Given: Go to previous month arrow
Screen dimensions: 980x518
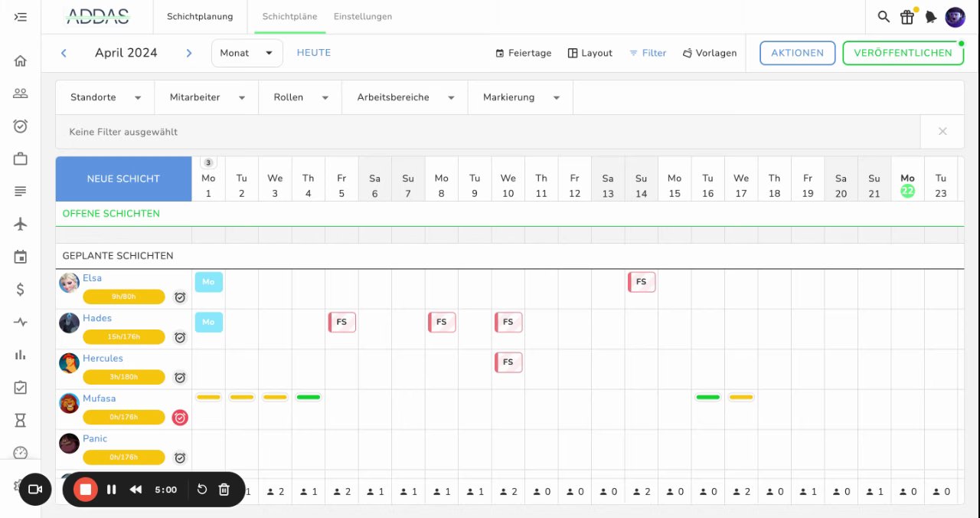Looking at the screenshot, I should pos(64,53).
